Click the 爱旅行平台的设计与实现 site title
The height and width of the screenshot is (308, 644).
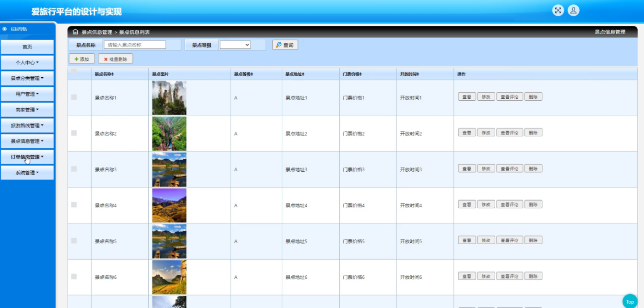coord(77,12)
